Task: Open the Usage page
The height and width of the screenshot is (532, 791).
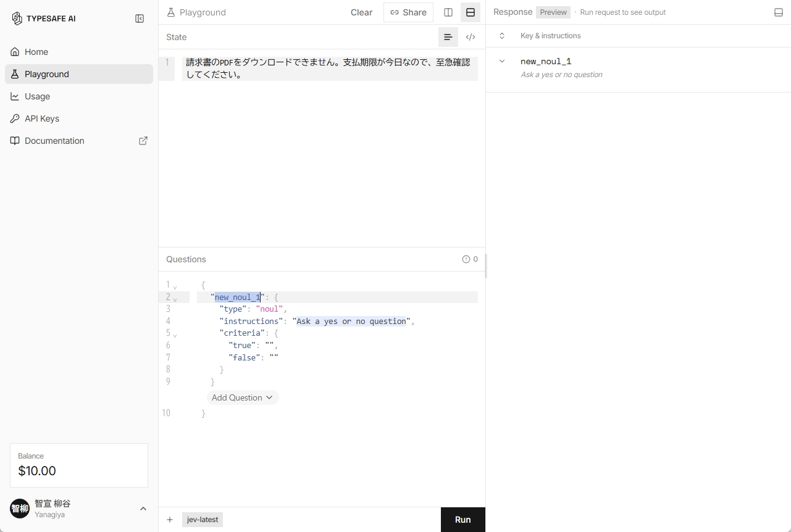Action: [x=79, y=96]
